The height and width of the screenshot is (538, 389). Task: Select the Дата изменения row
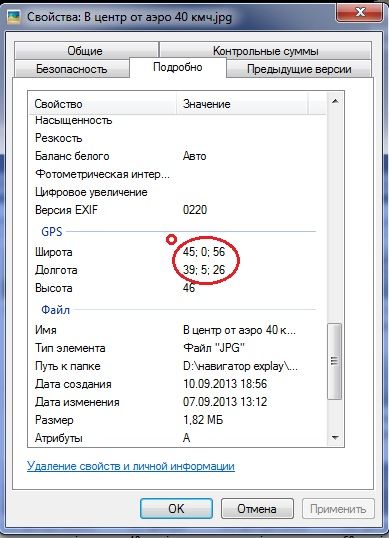178,402
